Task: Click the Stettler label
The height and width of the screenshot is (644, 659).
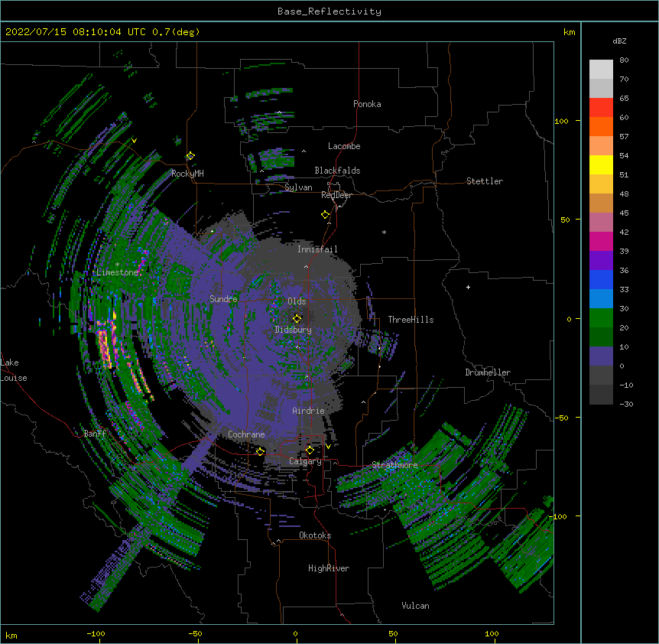Action: 485,181
